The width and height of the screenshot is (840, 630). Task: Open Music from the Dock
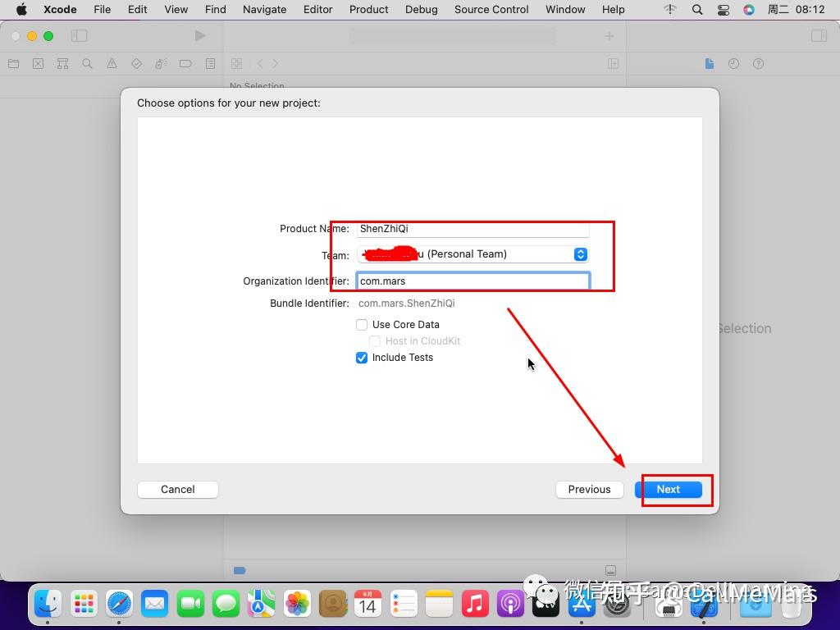coord(475,604)
